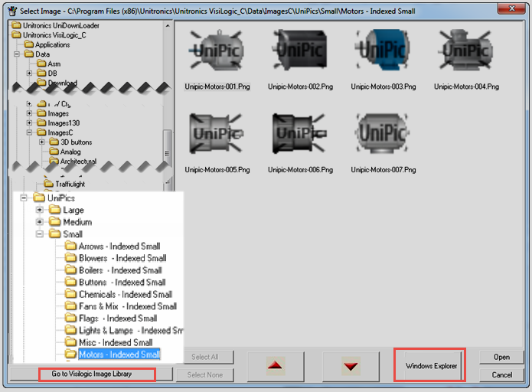Collapse the UniPics folder node
The width and height of the screenshot is (532, 392).
[24, 198]
